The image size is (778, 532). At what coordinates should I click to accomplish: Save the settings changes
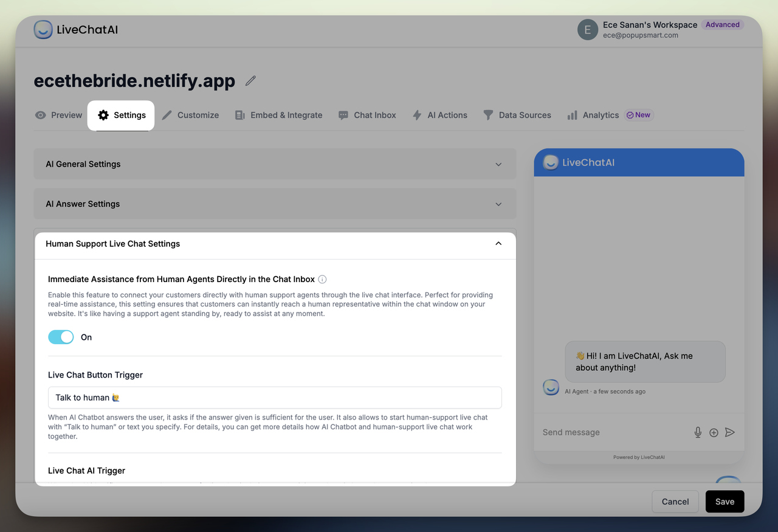point(725,502)
